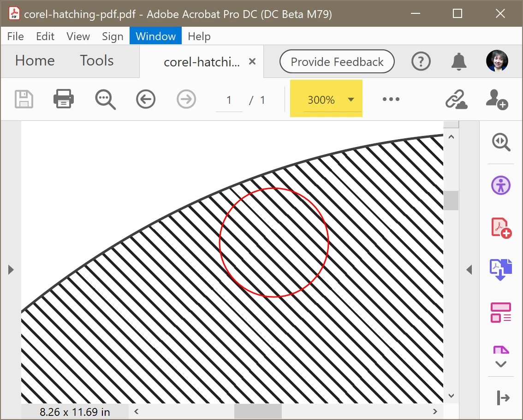The height and width of the screenshot is (420, 523).
Task: Open the View menu
Action: coord(78,36)
